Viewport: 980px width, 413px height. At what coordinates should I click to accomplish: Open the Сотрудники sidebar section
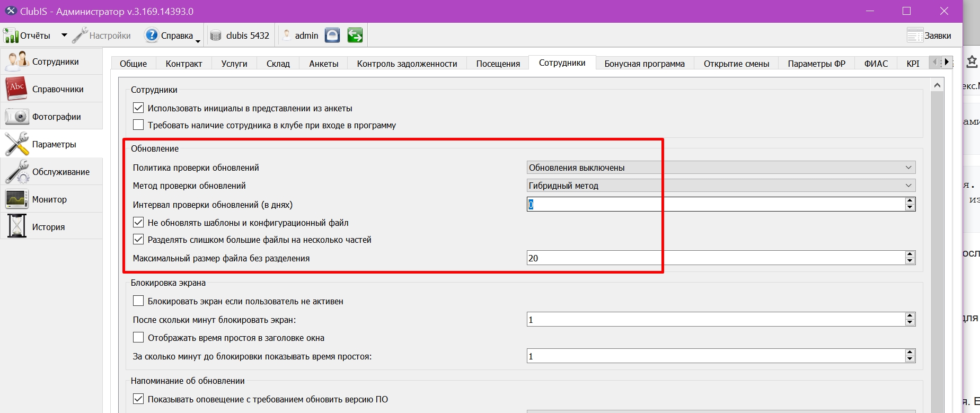[51, 61]
